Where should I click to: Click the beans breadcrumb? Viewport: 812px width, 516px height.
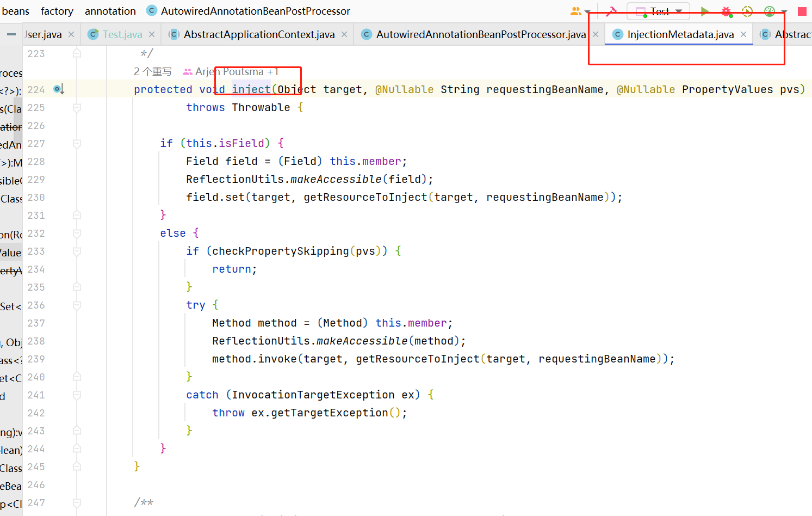(16, 11)
